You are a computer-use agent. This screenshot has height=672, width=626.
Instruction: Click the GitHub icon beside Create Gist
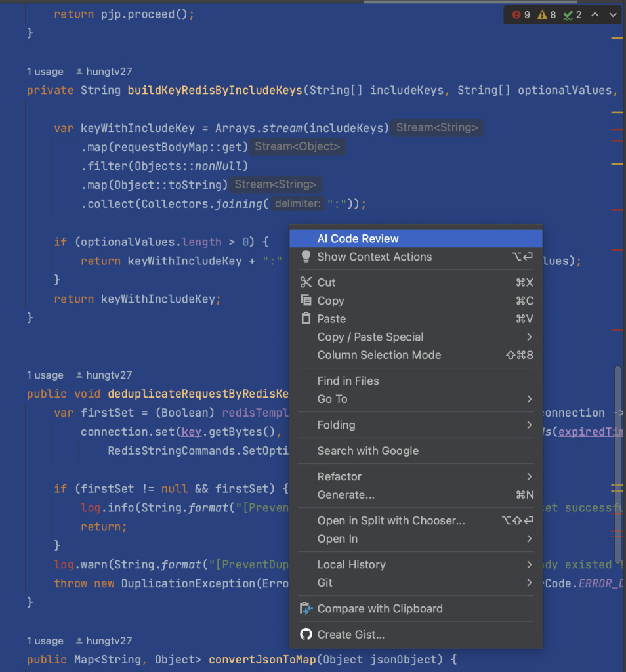coord(306,634)
